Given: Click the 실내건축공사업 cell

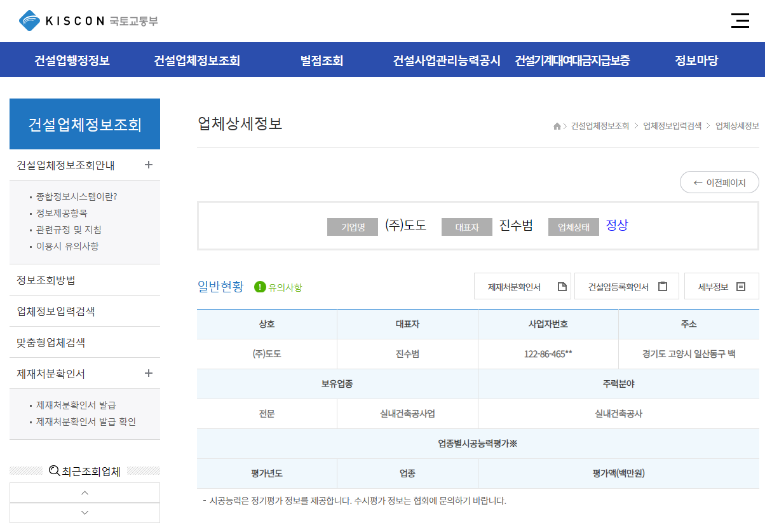Looking at the screenshot, I should pos(407,414).
